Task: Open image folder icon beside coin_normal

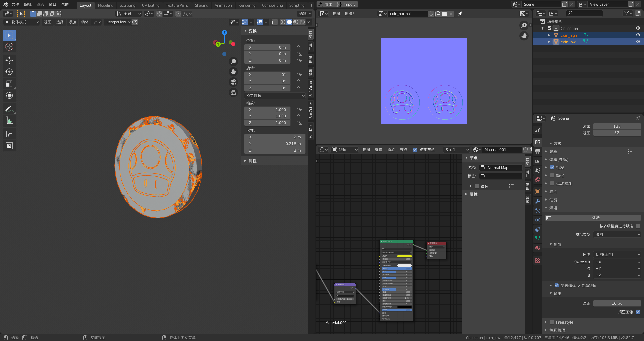Action: click(444, 14)
